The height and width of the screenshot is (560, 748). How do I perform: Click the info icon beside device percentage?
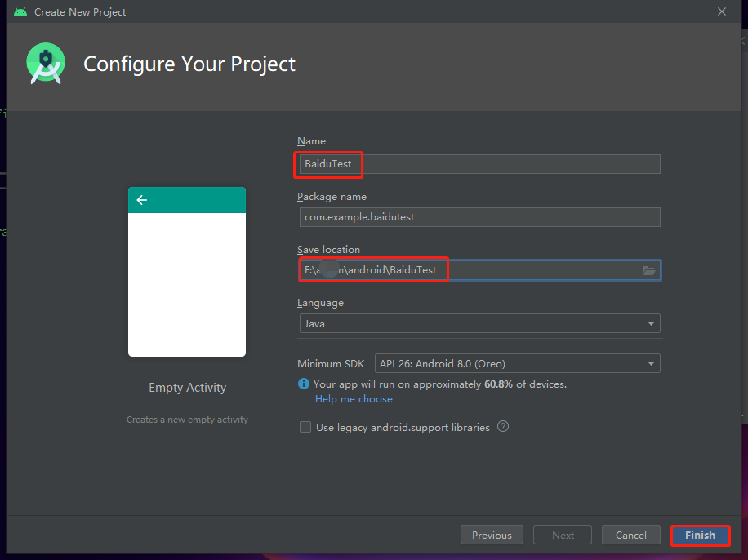tap(304, 384)
